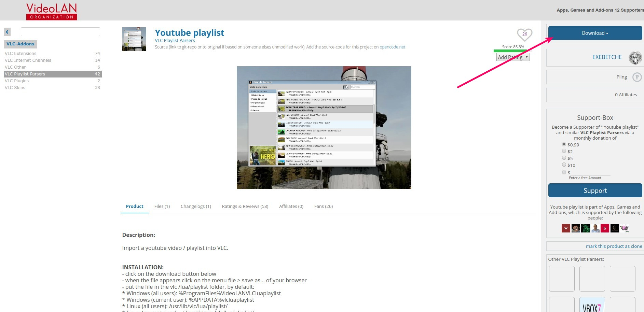Click the EXEBETCHE author name link

tap(607, 57)
